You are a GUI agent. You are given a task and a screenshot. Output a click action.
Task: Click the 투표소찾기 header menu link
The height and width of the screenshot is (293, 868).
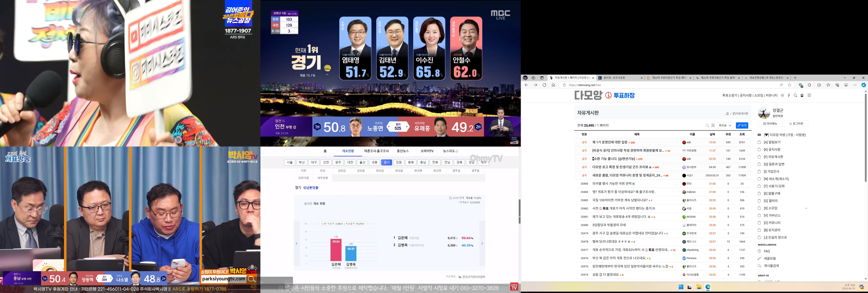pyautogui.click(x=730, y=95)
